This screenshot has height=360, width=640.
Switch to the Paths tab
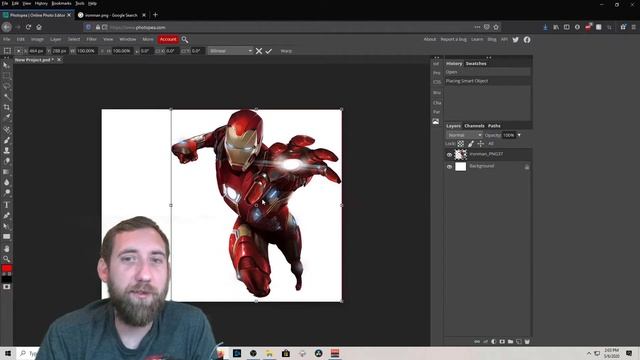(x=494, y=126)
